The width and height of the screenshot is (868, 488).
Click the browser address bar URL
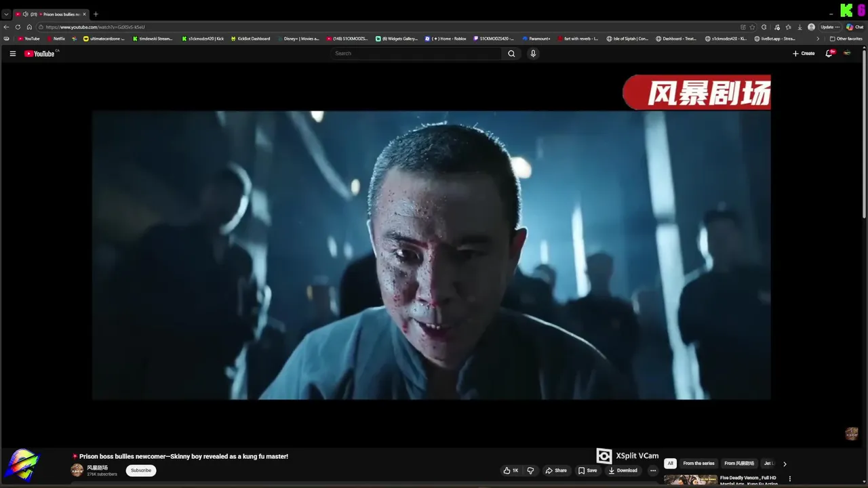[x=96, y=27]
